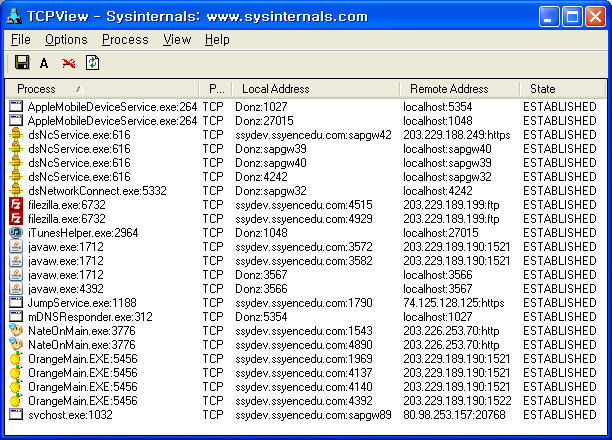Click dsNcService icon in sapgw42 row

click(x=16, y=135)
